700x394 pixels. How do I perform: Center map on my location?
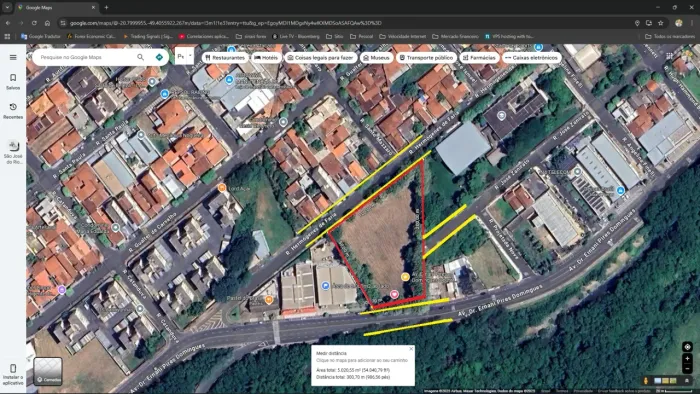(x=687, y=347)
